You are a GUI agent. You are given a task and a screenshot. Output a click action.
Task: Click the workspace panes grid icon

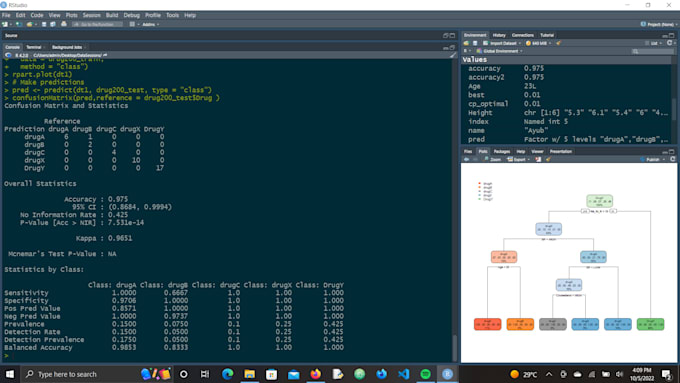point(132,24)
